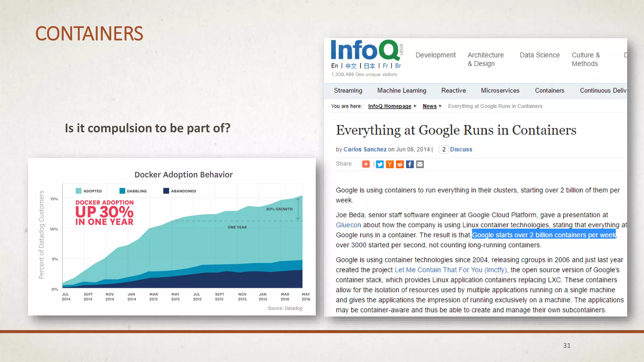Click the red plus share icon
The image size is (644, 362).
point(366,164)
